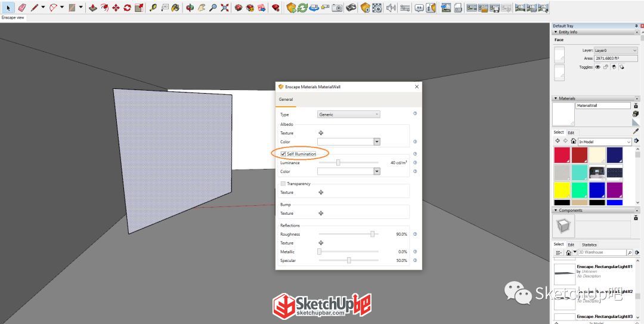Select the Text label tool
The height and width of the screenshot is (324, 644).
point(165,8)
